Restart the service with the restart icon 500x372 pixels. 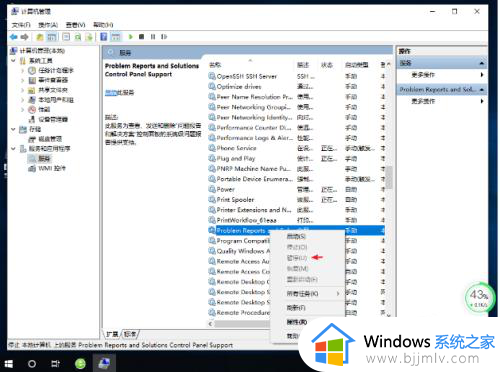click(x=164, y=37)
